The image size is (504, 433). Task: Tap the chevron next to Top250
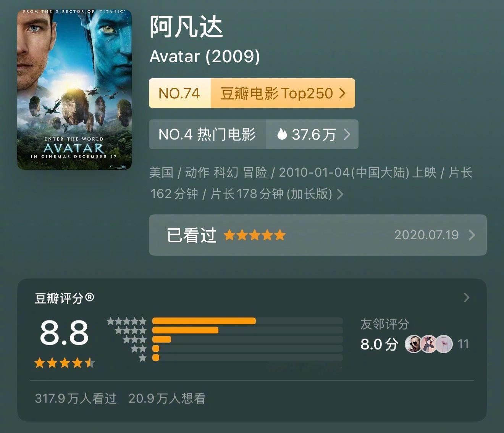tap(342, 93)
